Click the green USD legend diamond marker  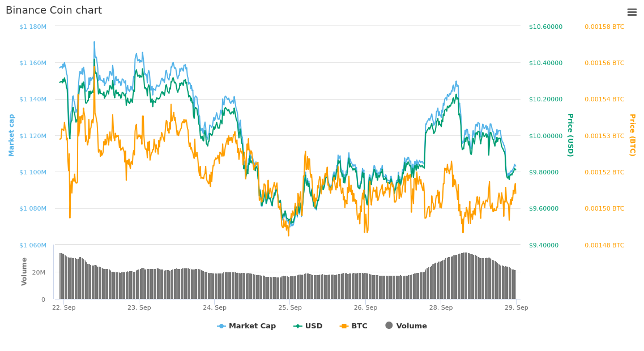[x=298, y=326]
